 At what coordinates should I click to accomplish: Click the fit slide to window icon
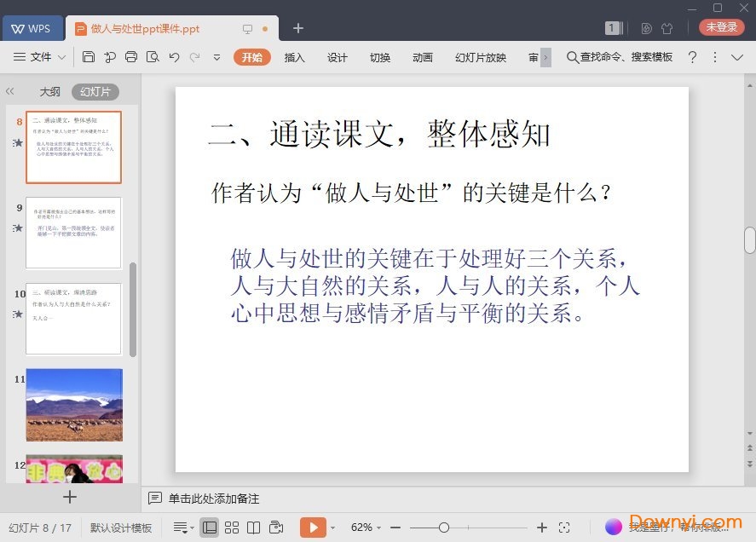click(x=564, y=528)
